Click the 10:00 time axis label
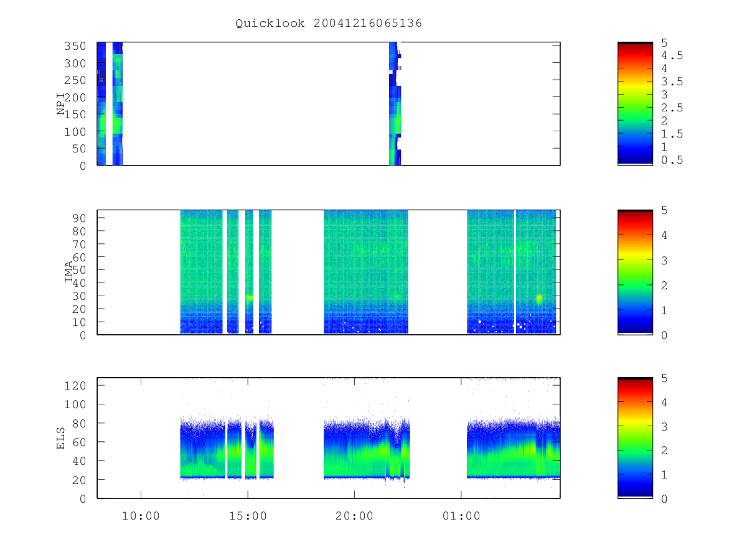Image resolution: width=747 pixels, height=560 pixels. [141, 516]
